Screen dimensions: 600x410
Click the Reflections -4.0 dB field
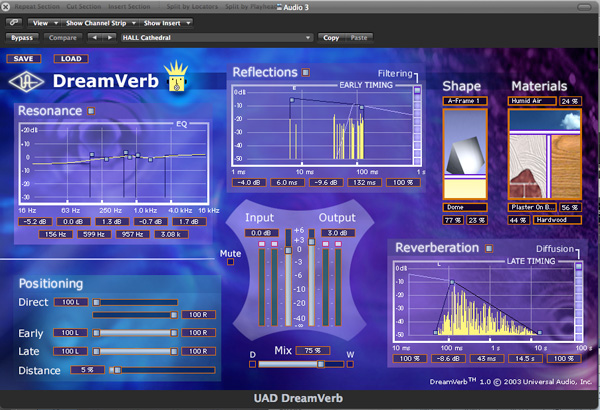pyautogui.click(x=249, y=183)
